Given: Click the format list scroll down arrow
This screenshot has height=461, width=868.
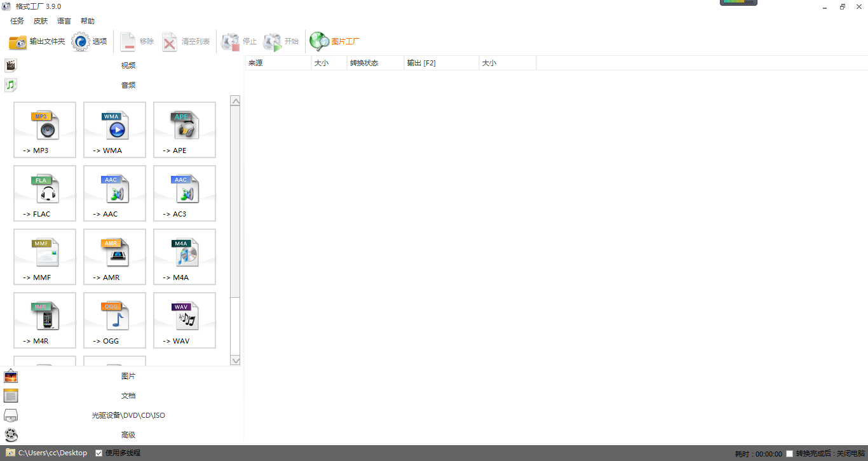Looking at the screenshot, I should point(235,360).
